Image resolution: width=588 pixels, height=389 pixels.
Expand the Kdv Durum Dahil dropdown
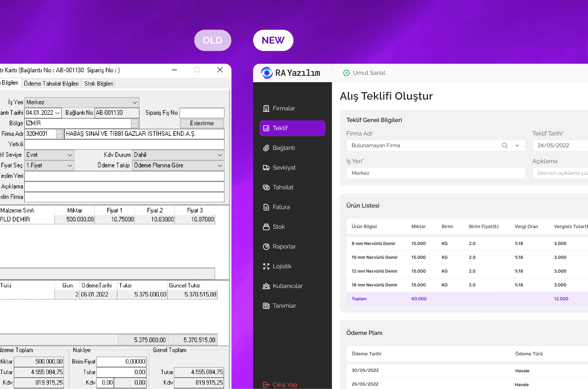[220, 155]
